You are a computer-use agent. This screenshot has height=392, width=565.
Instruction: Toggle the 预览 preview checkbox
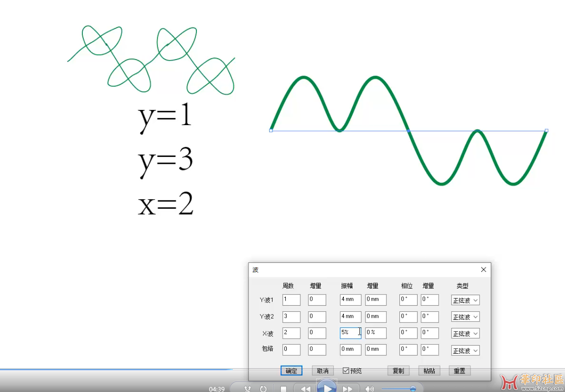pos(346,371)
